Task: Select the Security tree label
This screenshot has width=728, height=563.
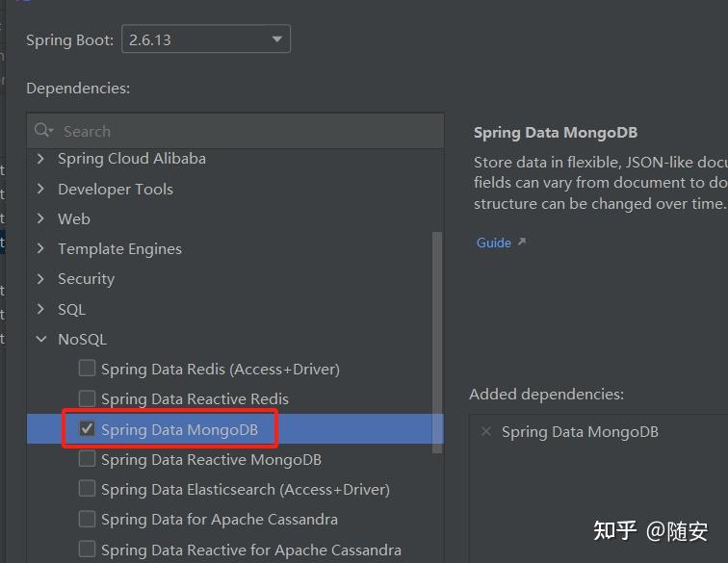Action: pyautogui.click(x=86, y=279)
